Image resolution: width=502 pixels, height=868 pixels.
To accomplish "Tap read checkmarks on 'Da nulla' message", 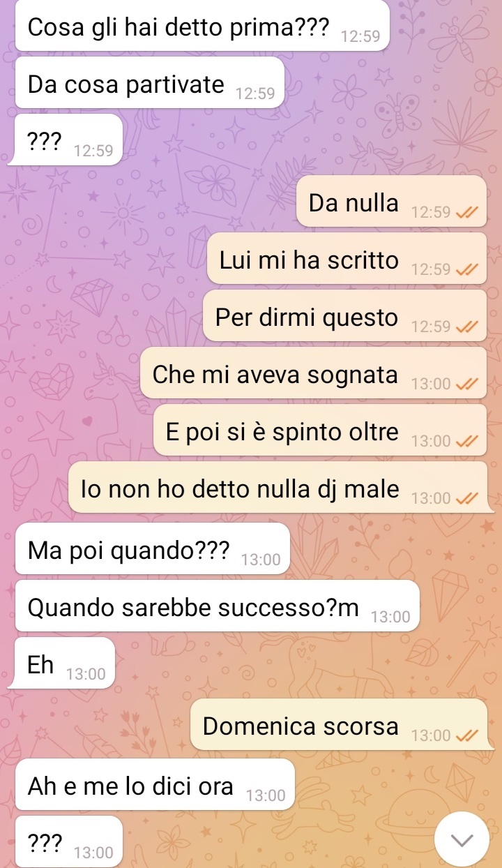I will click(x=466, y=213).
